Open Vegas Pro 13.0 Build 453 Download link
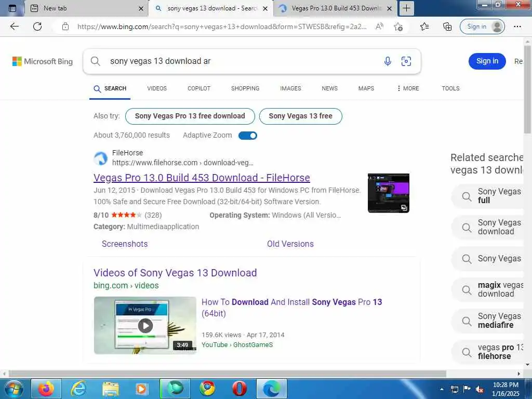532x399 pixels. point(202,178)
